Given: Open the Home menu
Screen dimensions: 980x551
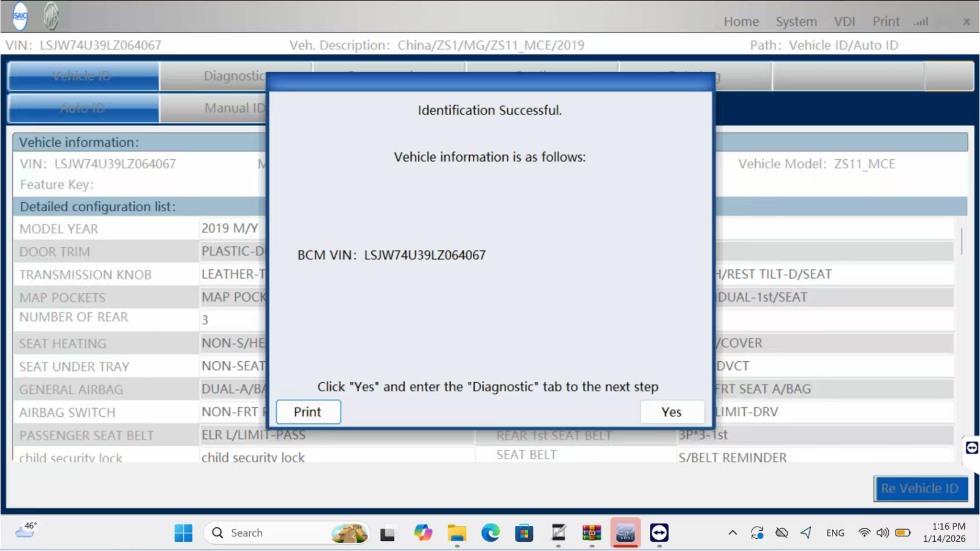Looking at the screenshot, I should 741,22.
